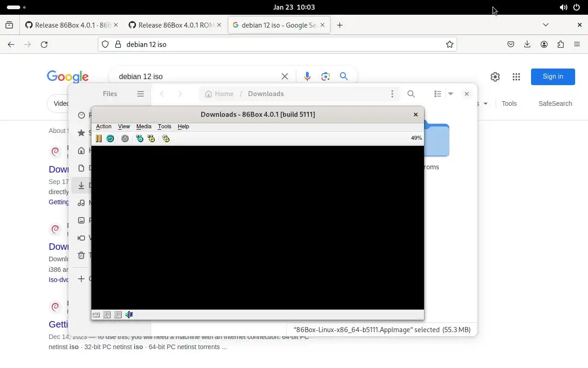Open the Help menu in 86Box
Screen dimensions: 588x368
tap(183, 126)
